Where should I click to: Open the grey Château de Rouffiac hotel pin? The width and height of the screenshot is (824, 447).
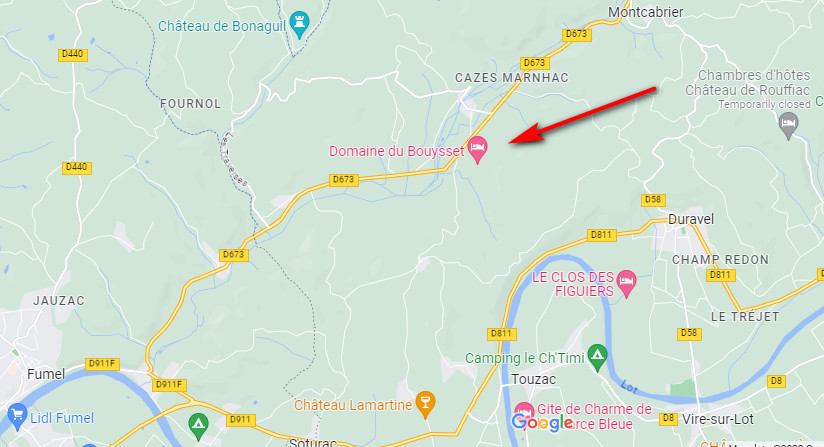[788, 125]
